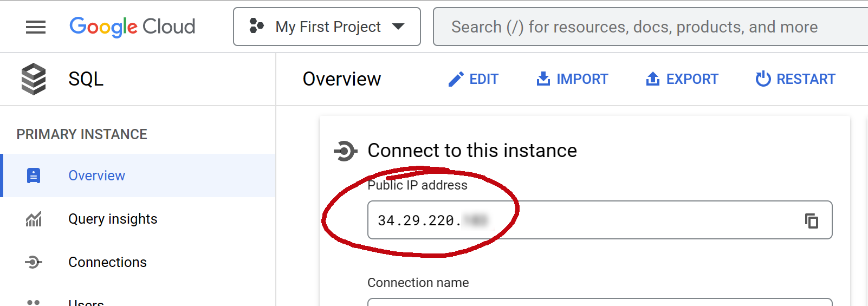
Task: Click the IMPORT button
Action: click(x=572, y=79)
